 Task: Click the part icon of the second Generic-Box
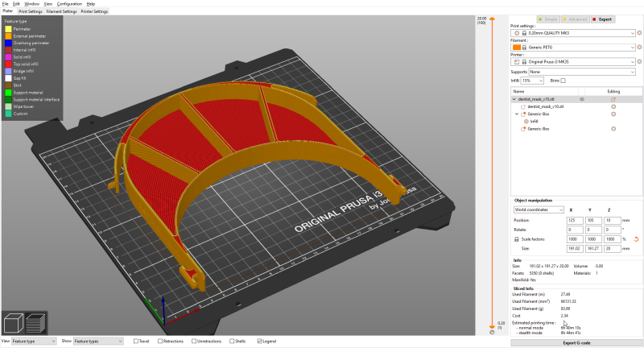click(523, 129)
